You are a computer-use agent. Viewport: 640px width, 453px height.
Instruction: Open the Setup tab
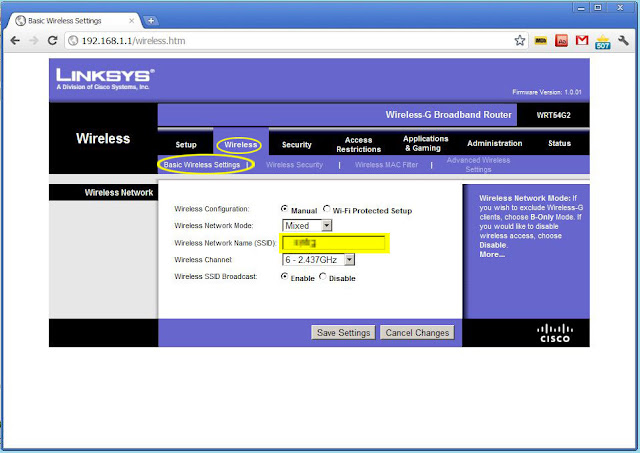(x=186, y=144)
